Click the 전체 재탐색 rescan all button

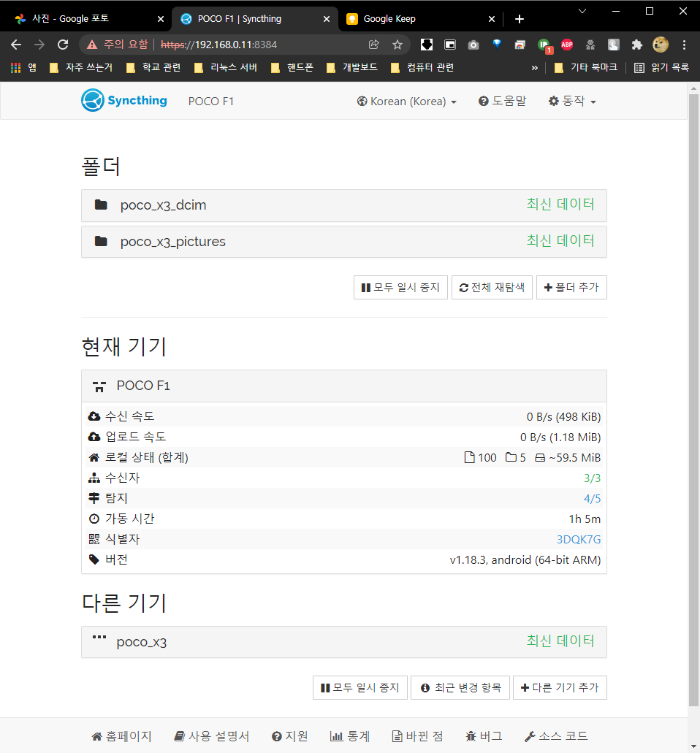[492, 287]
